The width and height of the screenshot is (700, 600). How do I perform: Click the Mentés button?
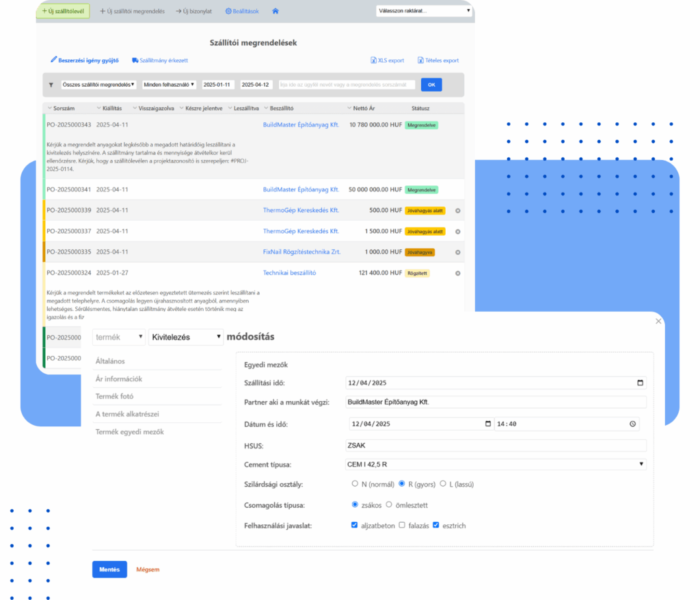(109, 569)
